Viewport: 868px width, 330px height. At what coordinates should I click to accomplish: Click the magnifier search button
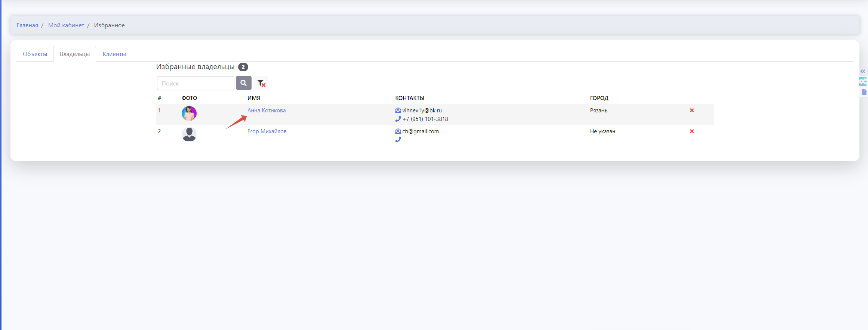[x=243, y=83]
